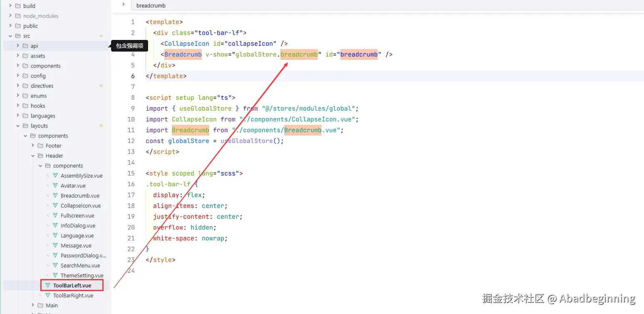Expand the assets folder chevron

pyautogui.click(x=18, y=56)
